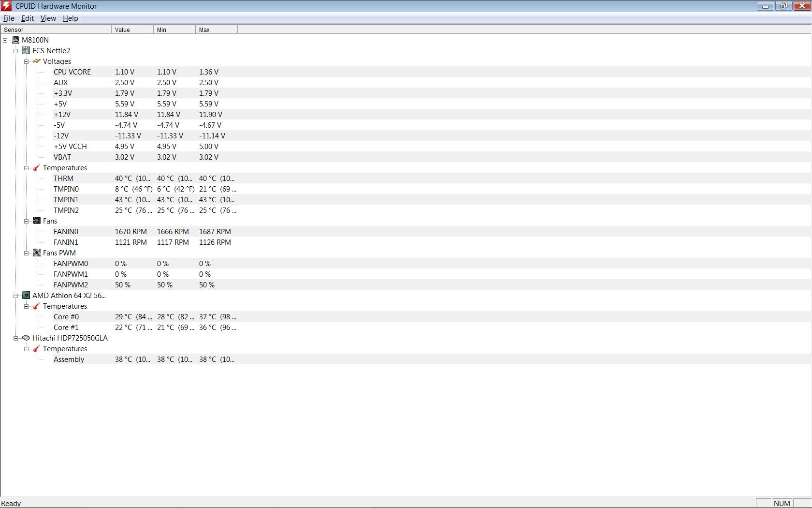
Task: Click the 1687 RPM max value
Action: (215, 232)
